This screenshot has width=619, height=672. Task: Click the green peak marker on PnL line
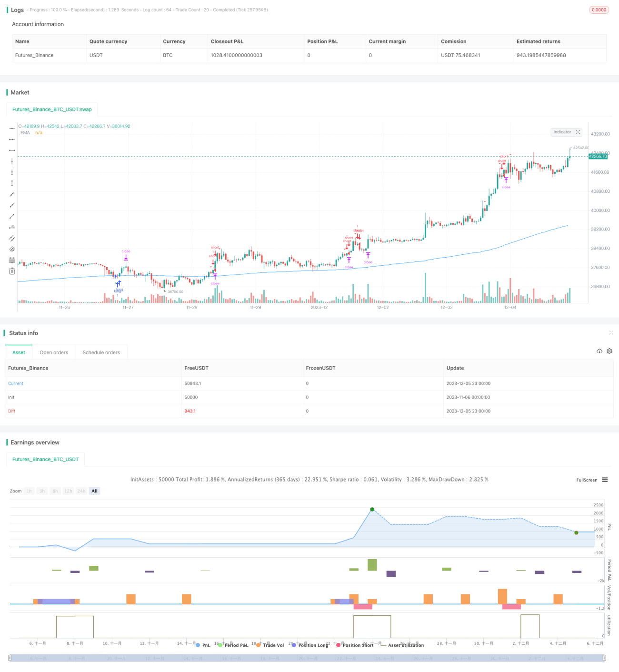coord(372,510)
